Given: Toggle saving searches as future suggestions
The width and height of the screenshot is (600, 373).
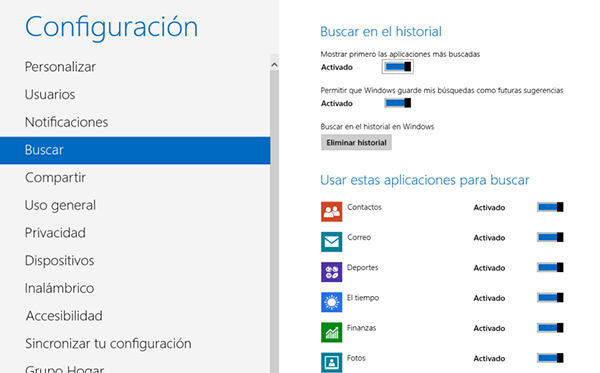Looking at the screenshot, I should [x=398, y=103].
